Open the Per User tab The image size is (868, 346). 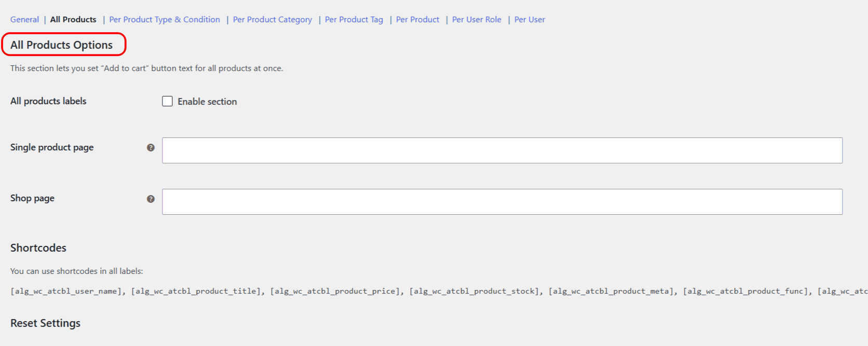[530, 20]
